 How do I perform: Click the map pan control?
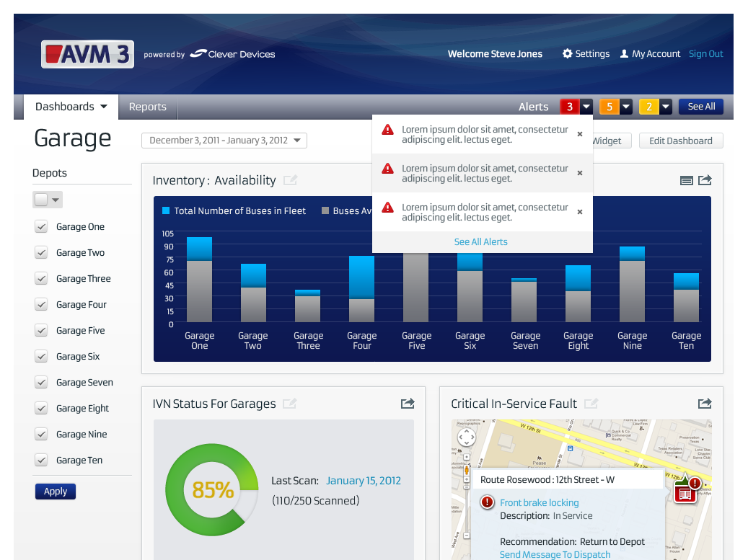point(467,437)
